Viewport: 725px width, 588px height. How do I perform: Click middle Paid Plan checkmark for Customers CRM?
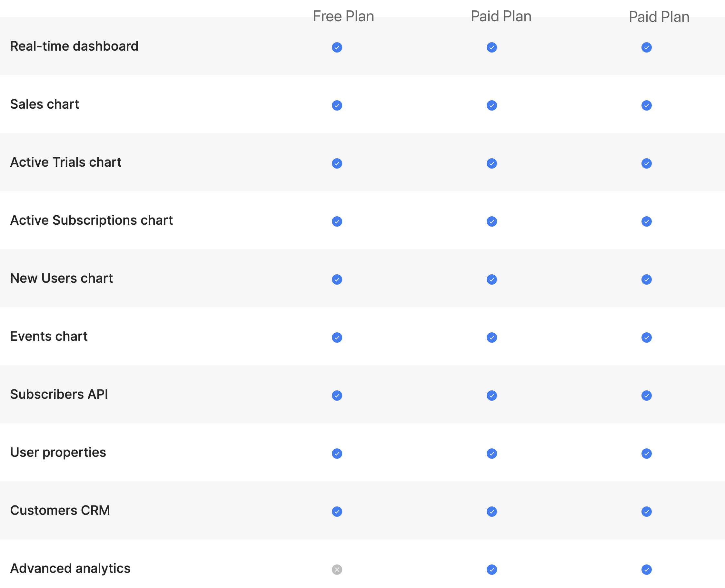tap(492, 512)
